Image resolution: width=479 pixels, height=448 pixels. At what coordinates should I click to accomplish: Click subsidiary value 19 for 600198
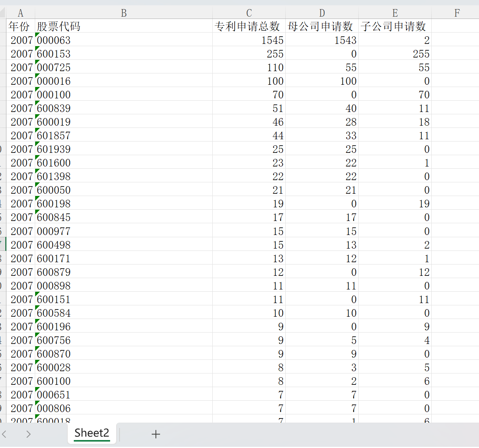click(x=395, y=203)
